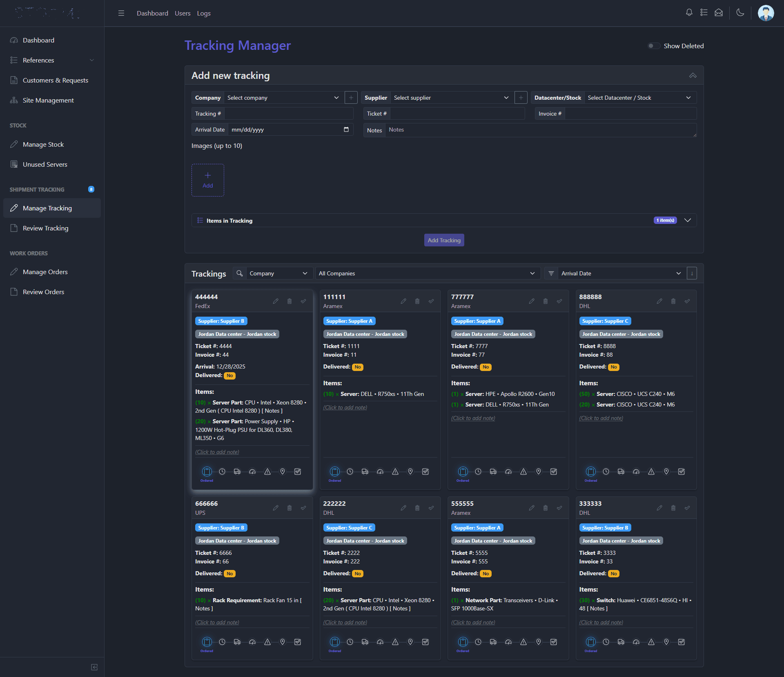Open Review Tracking in sidebar
The height and width of the screenshot is (677, 784).
pyautogui.click(x=52, y=228)
